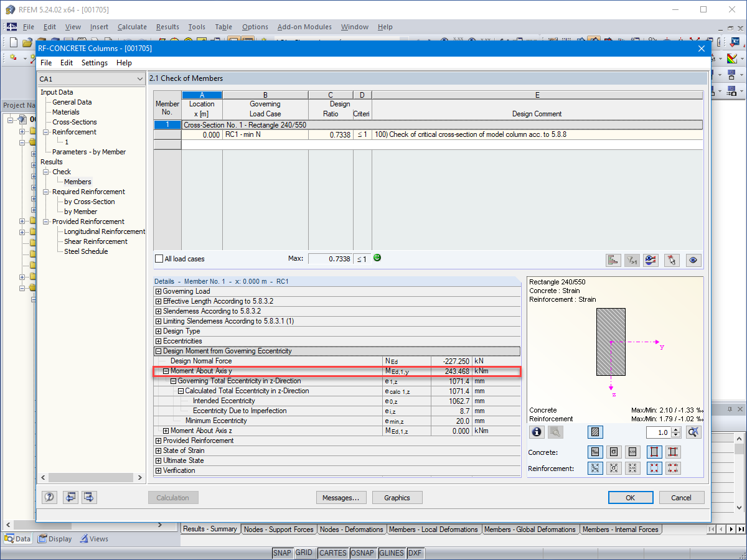Toggle Reinforcement values display icon
This screenshot has width=747, height=560.
(673, 468)
